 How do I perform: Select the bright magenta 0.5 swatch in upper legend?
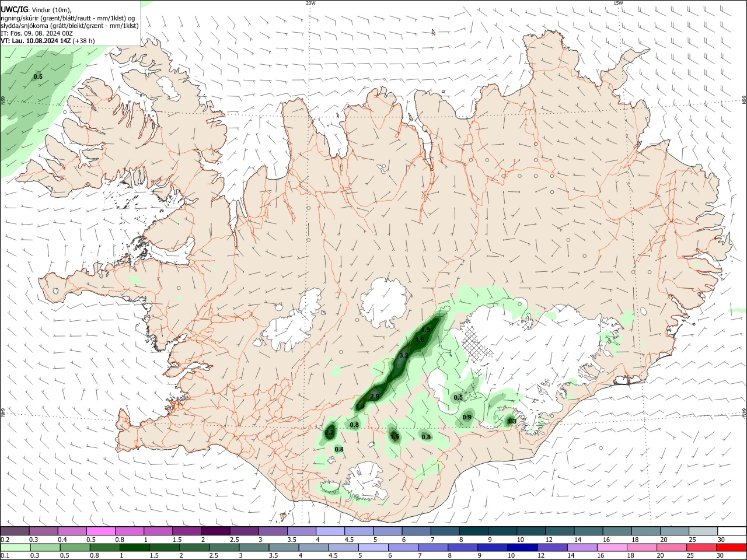point(100,531)
